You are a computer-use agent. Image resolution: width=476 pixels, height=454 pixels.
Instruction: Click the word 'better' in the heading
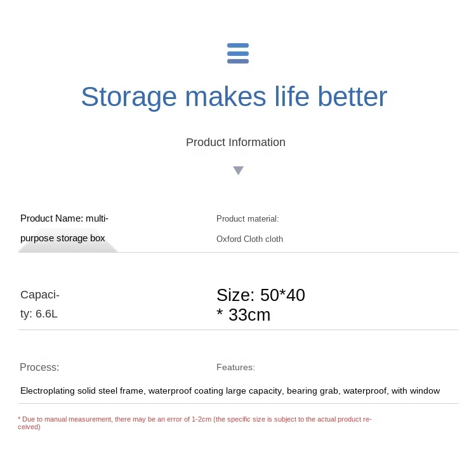point(352,97)
